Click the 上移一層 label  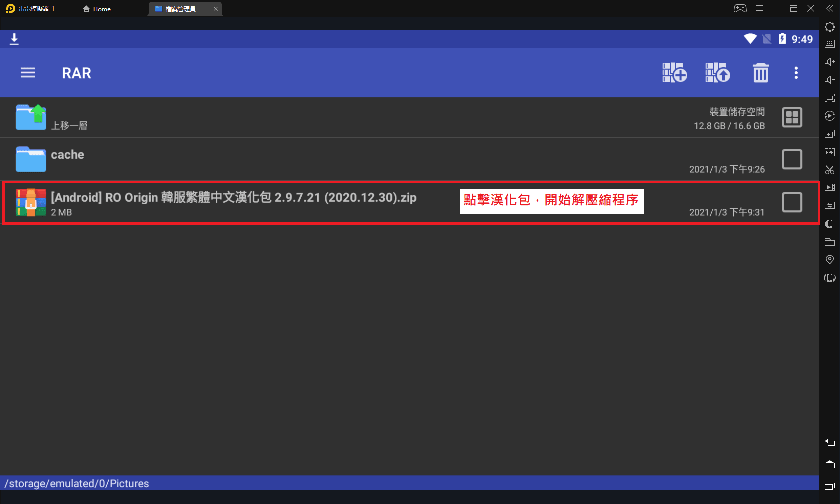(69, 125)
